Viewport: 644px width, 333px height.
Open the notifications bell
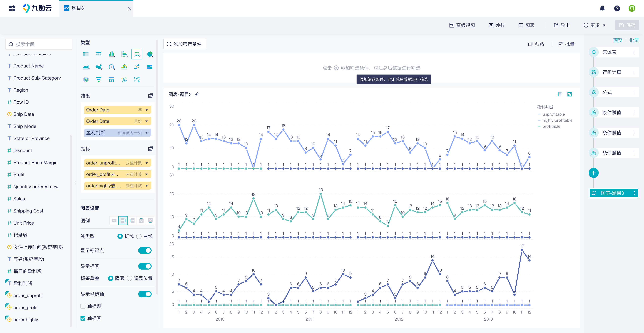tap(602, 9)
